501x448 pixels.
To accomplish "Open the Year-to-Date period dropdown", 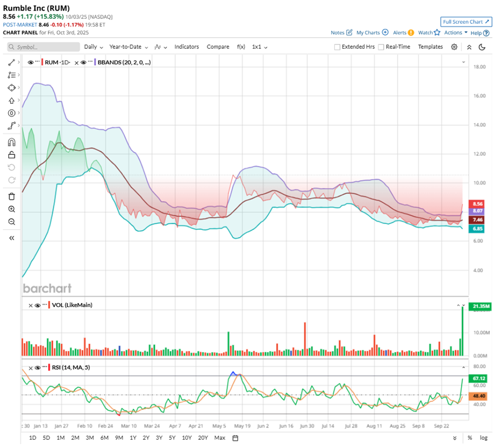I will coord(128,47).
